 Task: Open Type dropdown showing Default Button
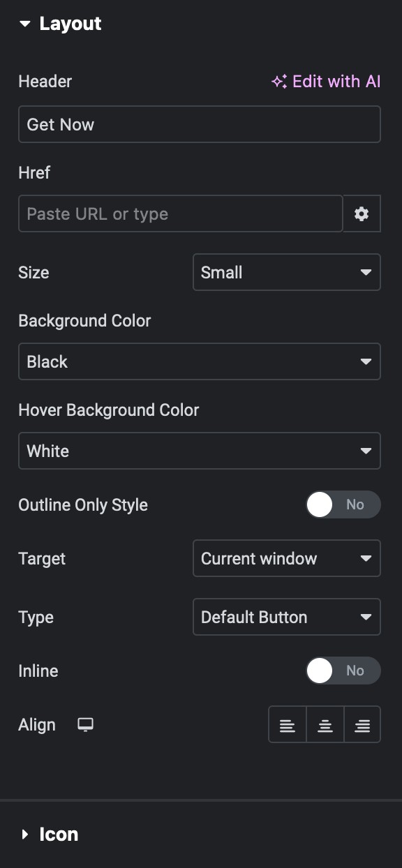coord(287,617)
